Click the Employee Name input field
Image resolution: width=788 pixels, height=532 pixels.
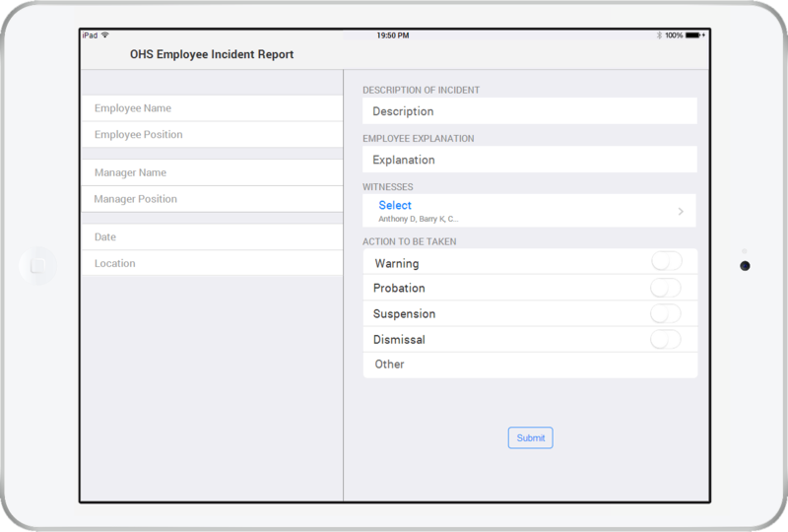(x=212, y=108)
